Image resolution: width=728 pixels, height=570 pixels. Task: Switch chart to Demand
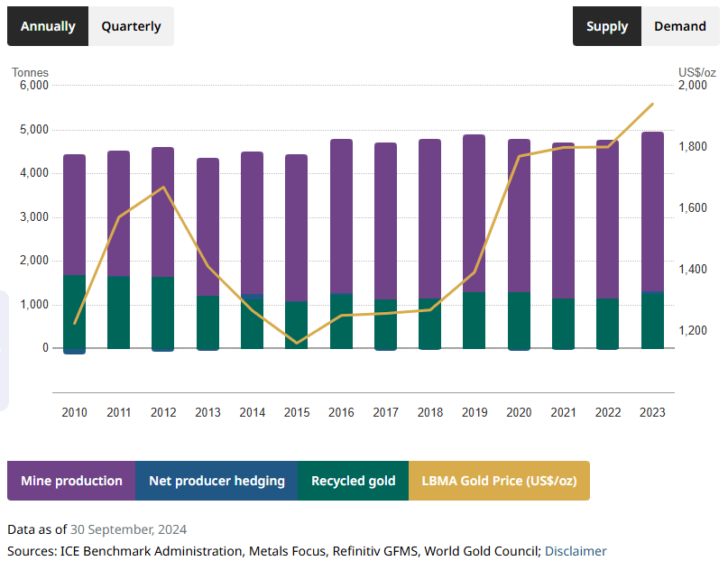(x=679, y=26)
